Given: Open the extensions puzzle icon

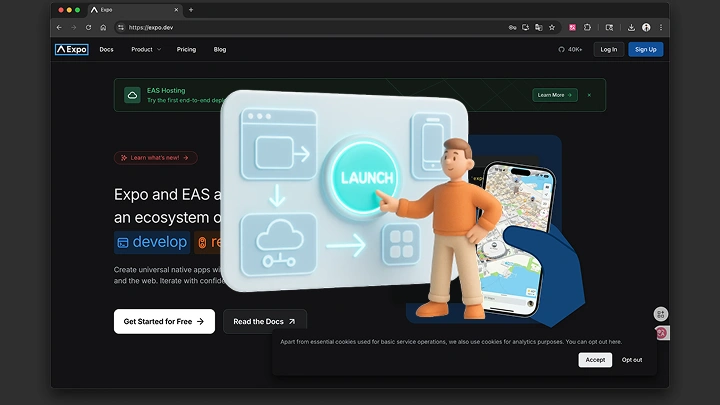Looking at the screenshot, I should click(587, 28).
